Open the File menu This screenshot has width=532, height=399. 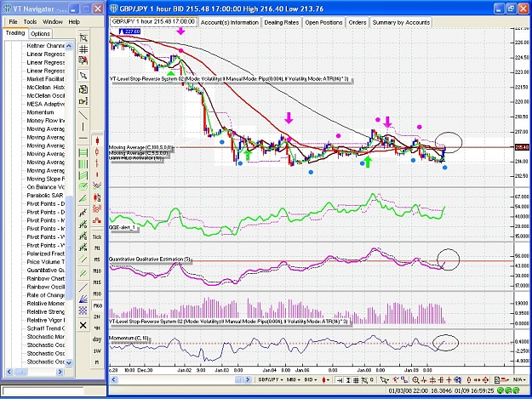(x=13, y=22)
